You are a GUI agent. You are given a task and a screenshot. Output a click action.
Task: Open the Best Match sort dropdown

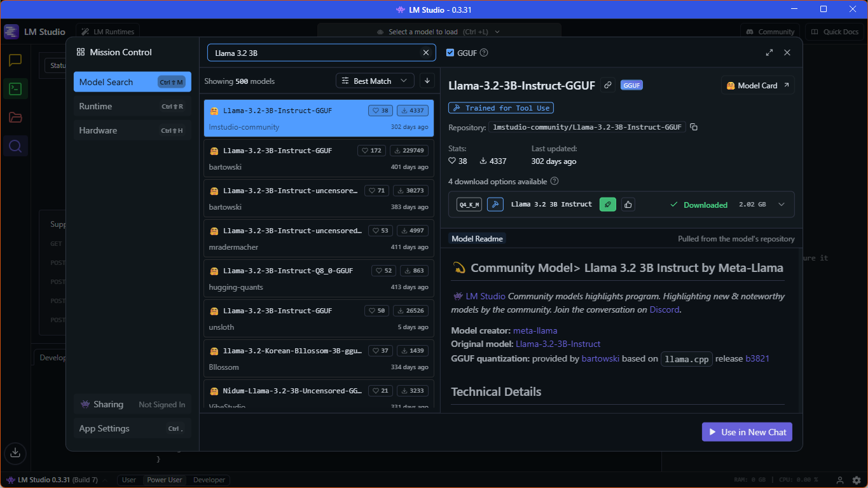pyautogui.click(x=375, y=81)
